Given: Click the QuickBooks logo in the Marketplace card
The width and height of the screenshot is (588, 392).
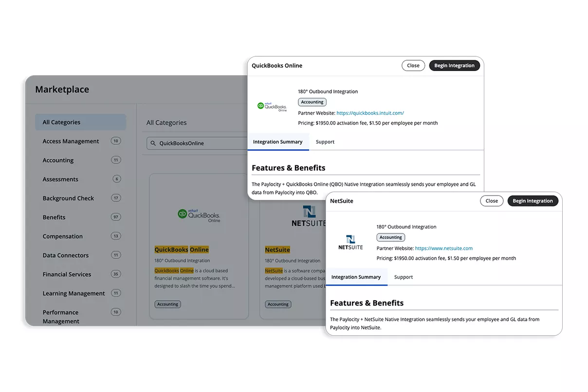Looking at the screenshot, I should coord(199,215).
